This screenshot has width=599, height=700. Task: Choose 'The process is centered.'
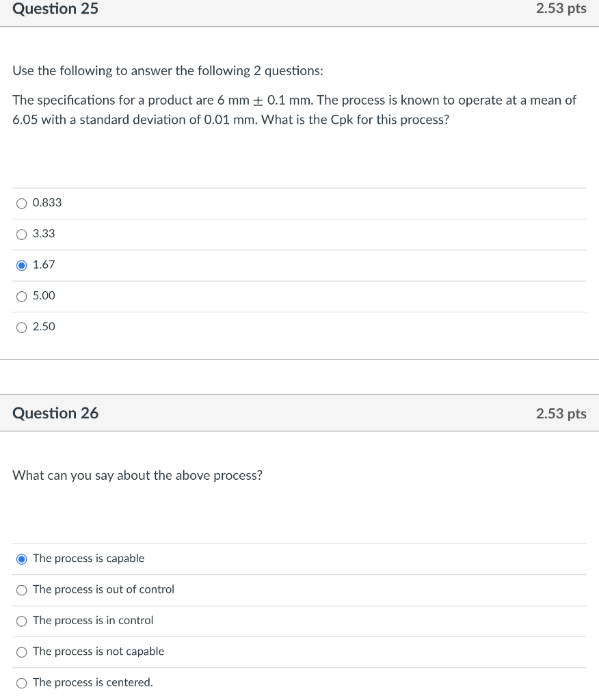22,682
